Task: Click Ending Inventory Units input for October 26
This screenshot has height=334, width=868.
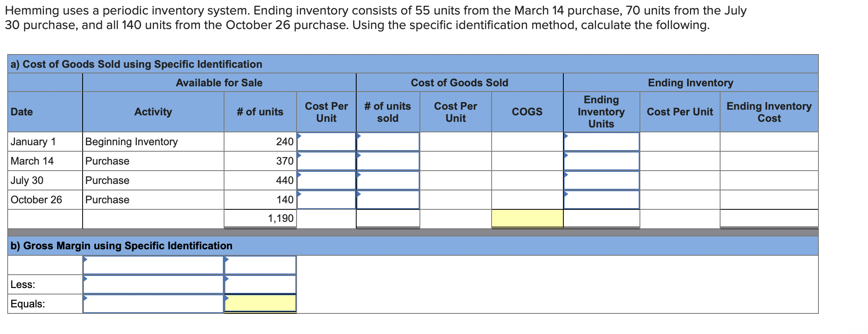Action: coord(602,200)
